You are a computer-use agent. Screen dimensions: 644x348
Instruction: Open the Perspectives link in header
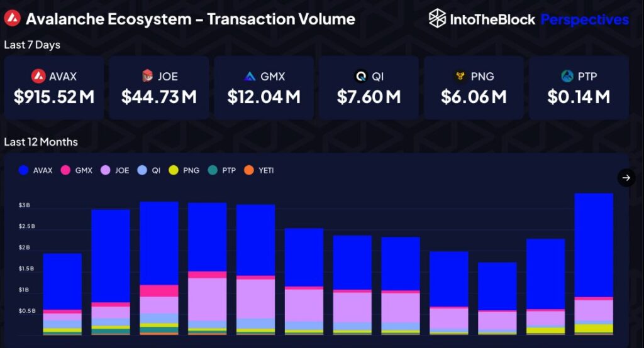click(584, 19)
